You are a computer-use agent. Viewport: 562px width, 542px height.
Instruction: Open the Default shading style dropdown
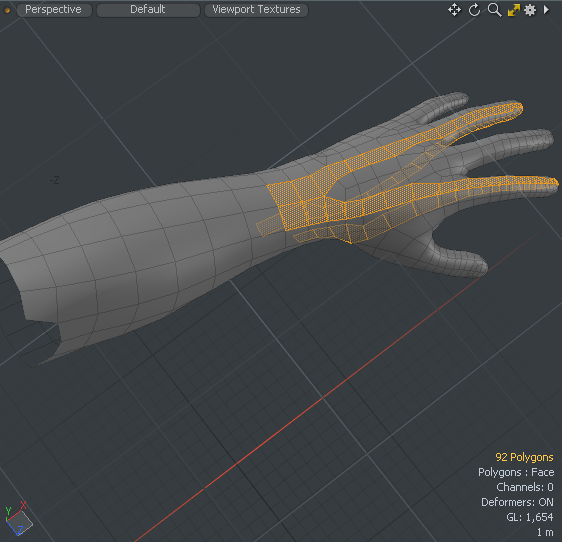pos(148,10)
